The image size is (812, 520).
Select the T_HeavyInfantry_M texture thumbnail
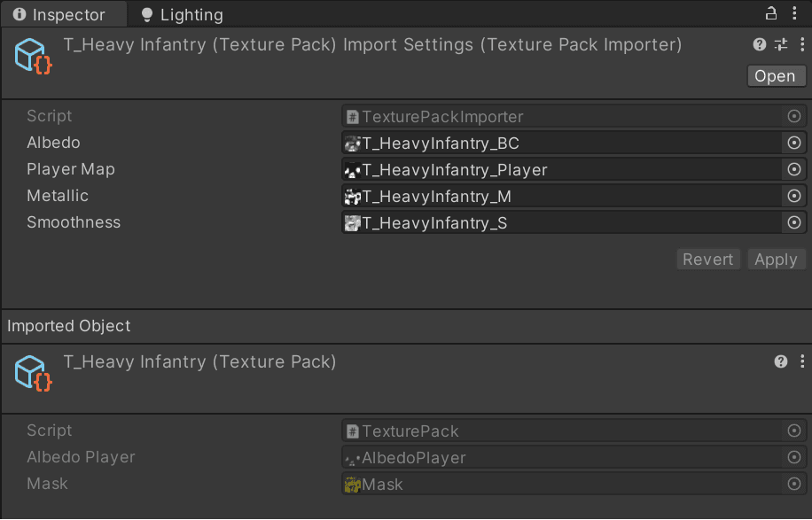click(352, 196)
